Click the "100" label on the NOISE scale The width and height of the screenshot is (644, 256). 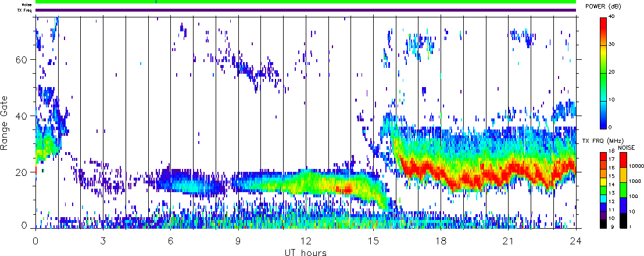tap(632, 198)
